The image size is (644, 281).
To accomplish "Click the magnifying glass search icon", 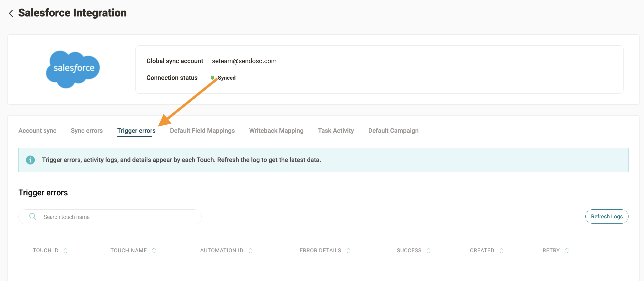I will (x=33, y=216).
